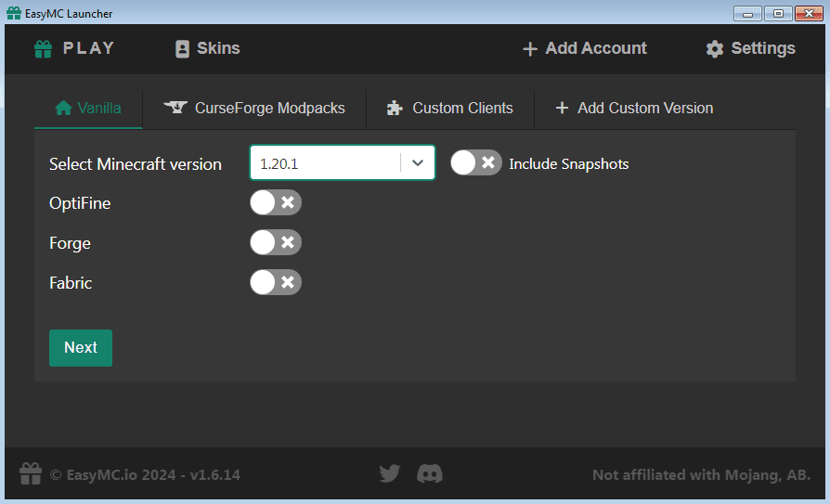Click the Next button
Viewport: 830px width, 504px height.
tap(81, 348)
